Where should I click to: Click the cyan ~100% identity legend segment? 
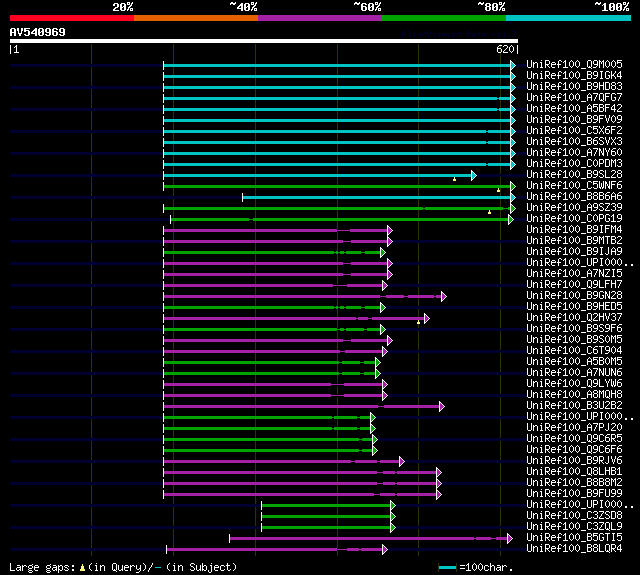tap(569, 18)
